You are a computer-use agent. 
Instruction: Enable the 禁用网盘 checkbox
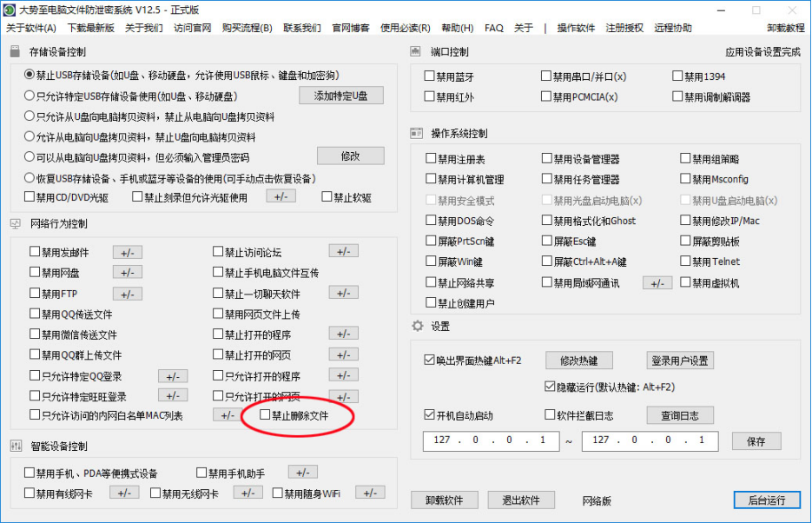coord(35,272)
